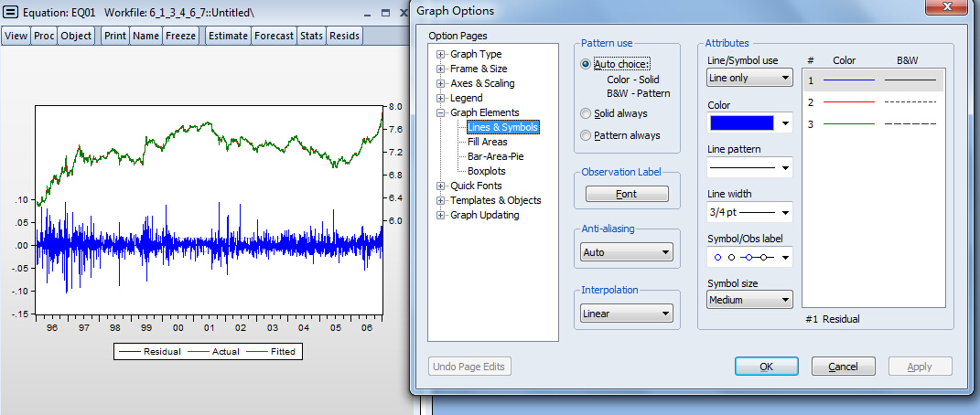Expand the Graph Type tree node
This screenshot has width=980, height=415.
pos(441,54)
